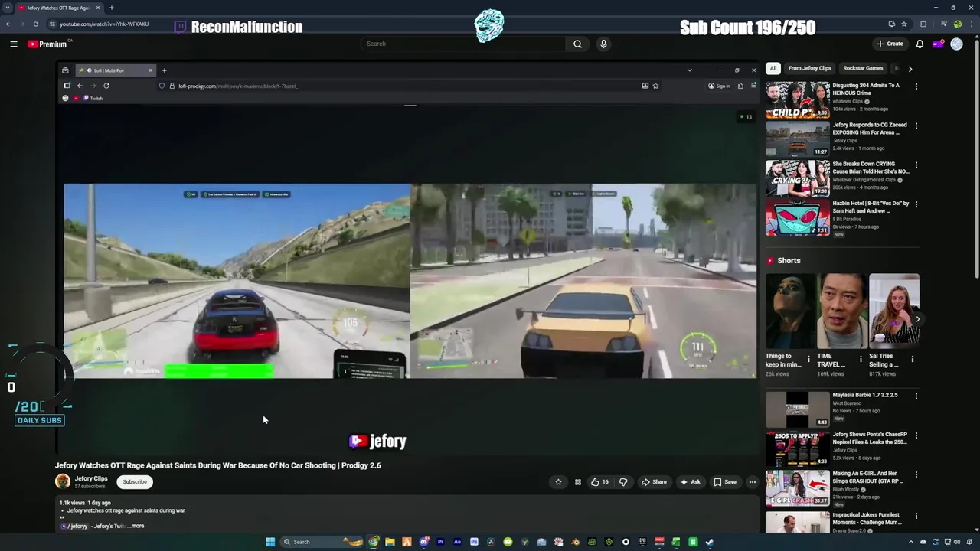Open the Sal Tries Selling short
This screenshot has width=980, height=551.
894,311
